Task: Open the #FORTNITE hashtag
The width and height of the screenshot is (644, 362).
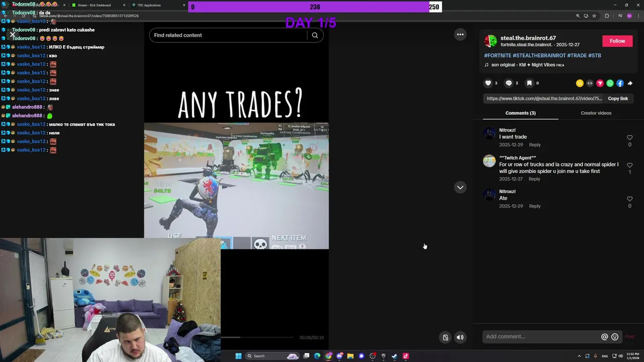Action: click(x=498, y=55)
